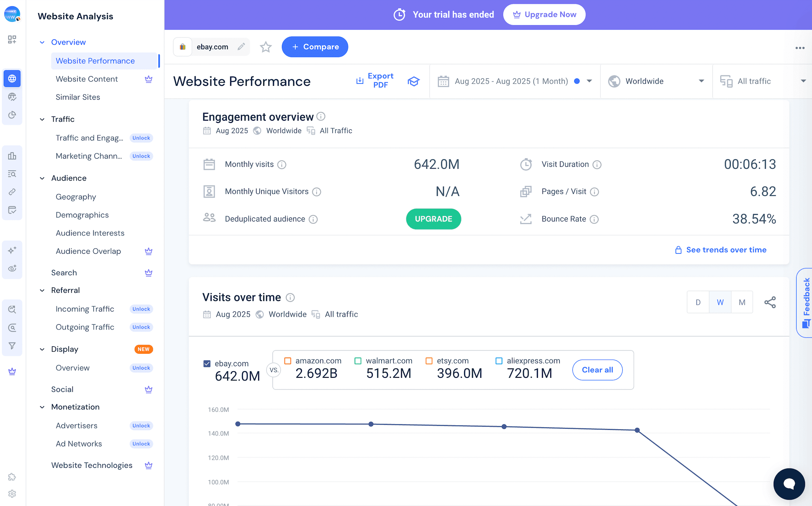Check the etsy.com comparison checkbox

click(x=429, y=361)
